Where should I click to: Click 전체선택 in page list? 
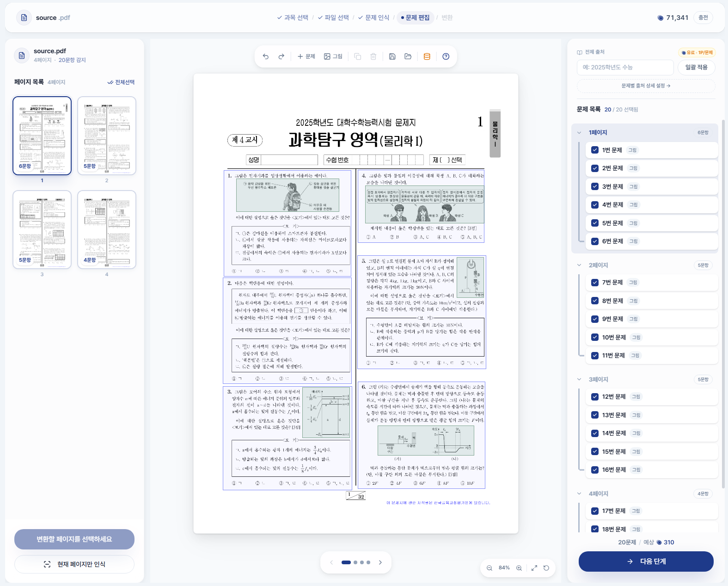click(121, 82)
